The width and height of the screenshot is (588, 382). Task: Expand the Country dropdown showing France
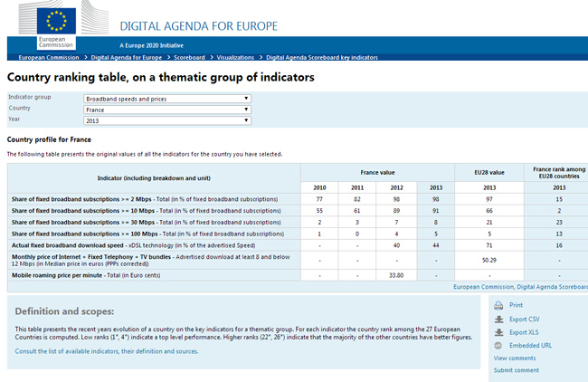click(x=166, y=109)
